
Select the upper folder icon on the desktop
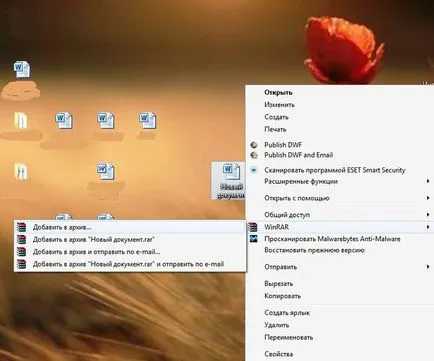[x=21, y=120]
